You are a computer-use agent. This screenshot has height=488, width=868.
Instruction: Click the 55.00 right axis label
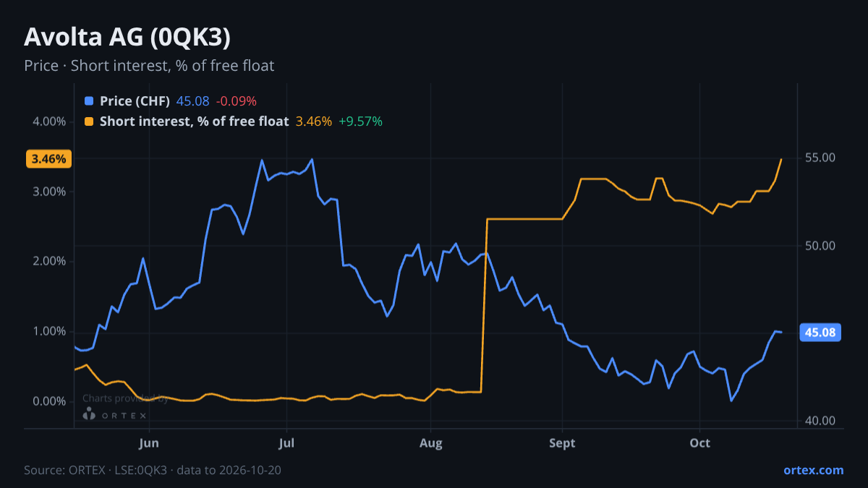click(x=820, y=158)
